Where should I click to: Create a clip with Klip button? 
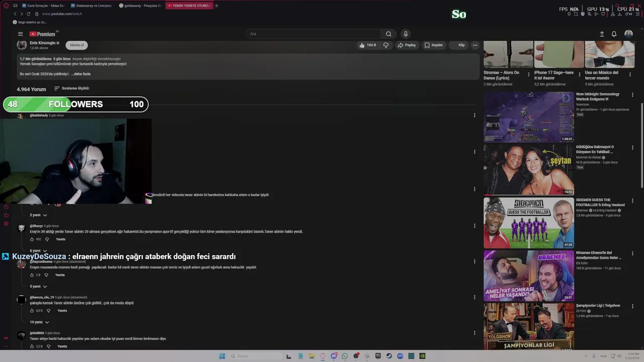pyautogui.click(x=459, y=45)
